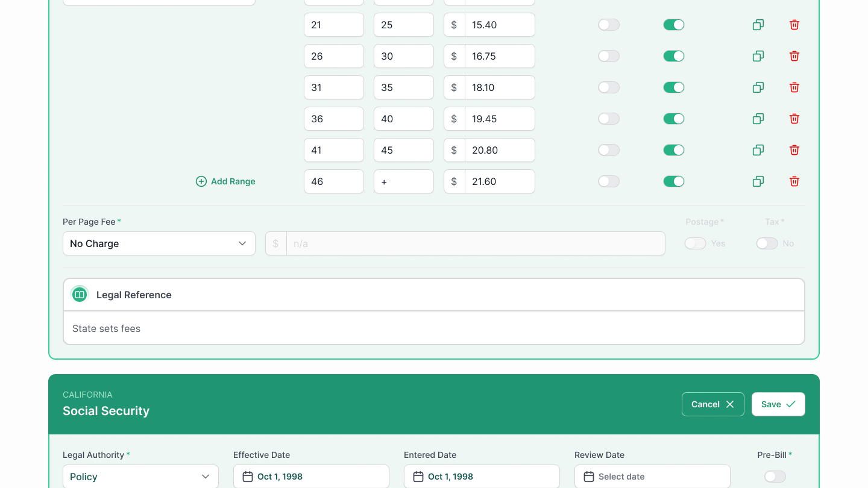Viewport: 868px width, 488px height.
Task: Click the plus icon beside Add Range
Action: [201, 181]
